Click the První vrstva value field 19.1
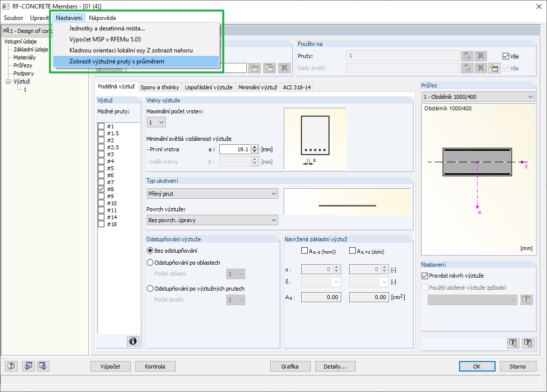The image size is (547, 392). 235,149
